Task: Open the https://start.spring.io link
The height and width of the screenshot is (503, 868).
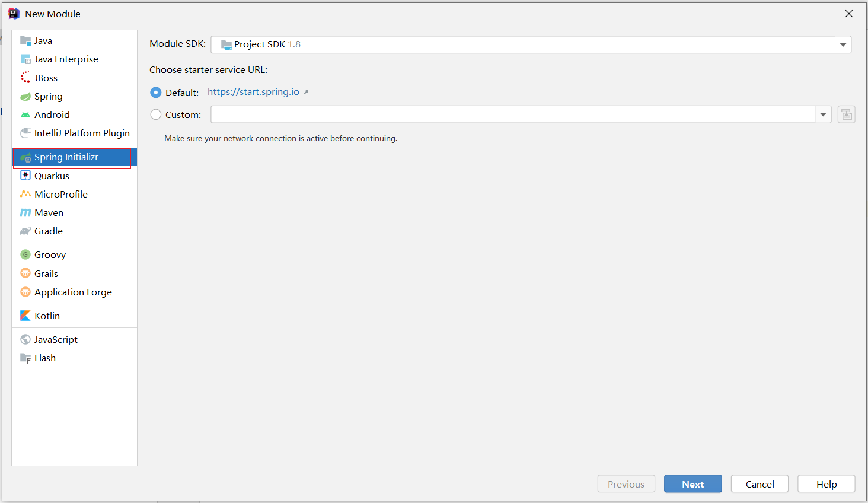Action: point(253,92)
